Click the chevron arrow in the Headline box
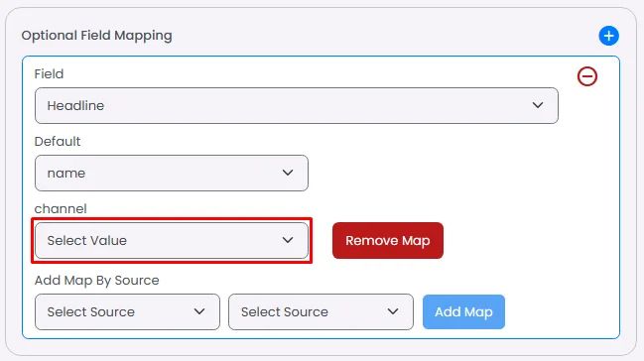This screenshot has height=361, width=644. pyautogui.click(x=538, y=105)
